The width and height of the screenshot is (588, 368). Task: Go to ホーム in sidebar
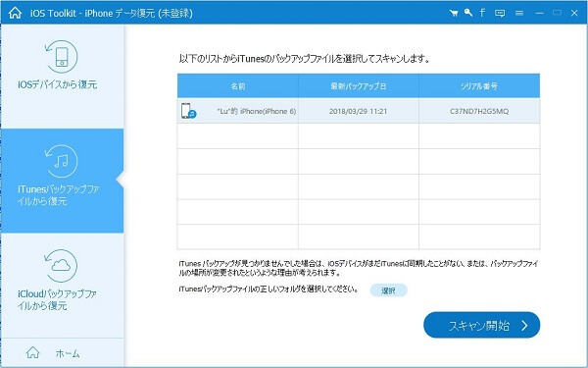[x=63, y=353]
